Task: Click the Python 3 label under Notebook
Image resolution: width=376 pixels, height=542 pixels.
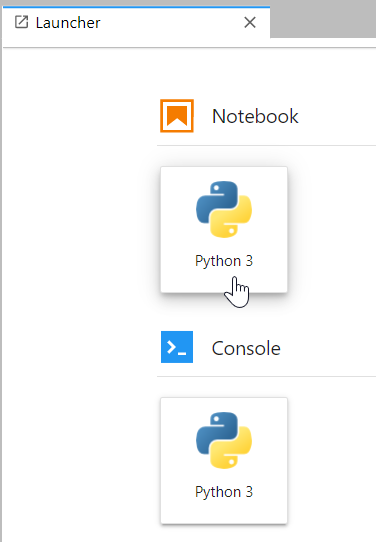Action: 224,261
